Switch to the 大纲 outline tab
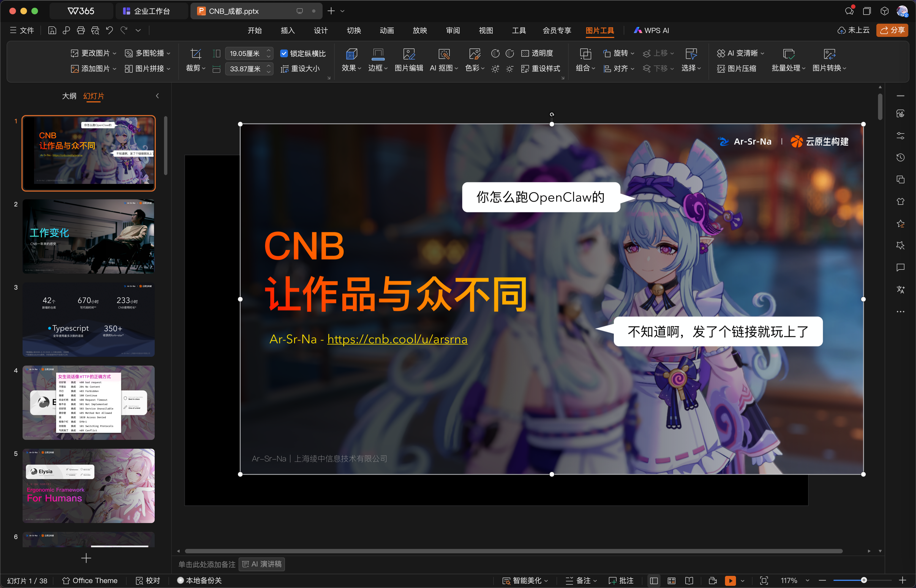Image resolution: width=916 pixels, height=588 pixels. pyautogui.click(x=69, y=96)
